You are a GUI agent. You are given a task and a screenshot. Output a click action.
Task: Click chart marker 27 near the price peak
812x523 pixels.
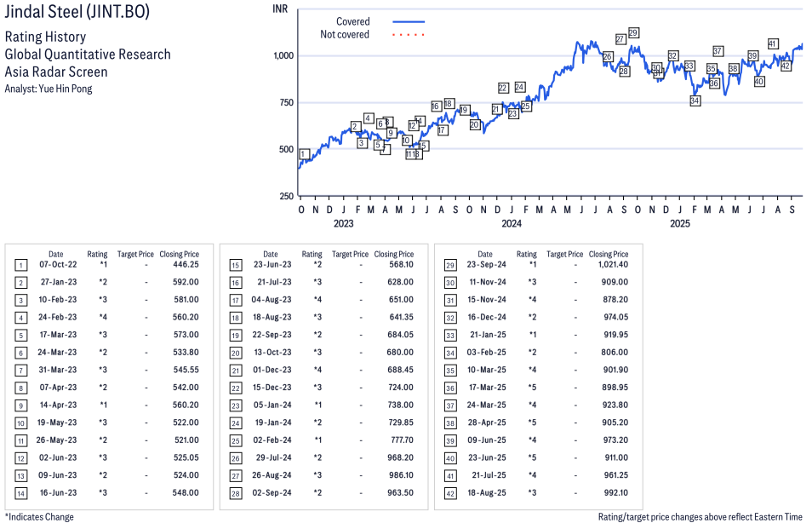(620, 39)
